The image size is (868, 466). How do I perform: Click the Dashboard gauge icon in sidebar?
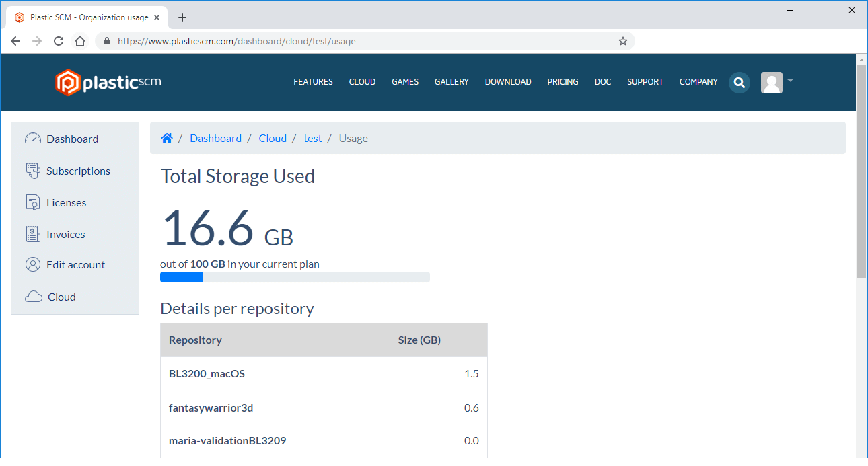(x=33, y=139)
